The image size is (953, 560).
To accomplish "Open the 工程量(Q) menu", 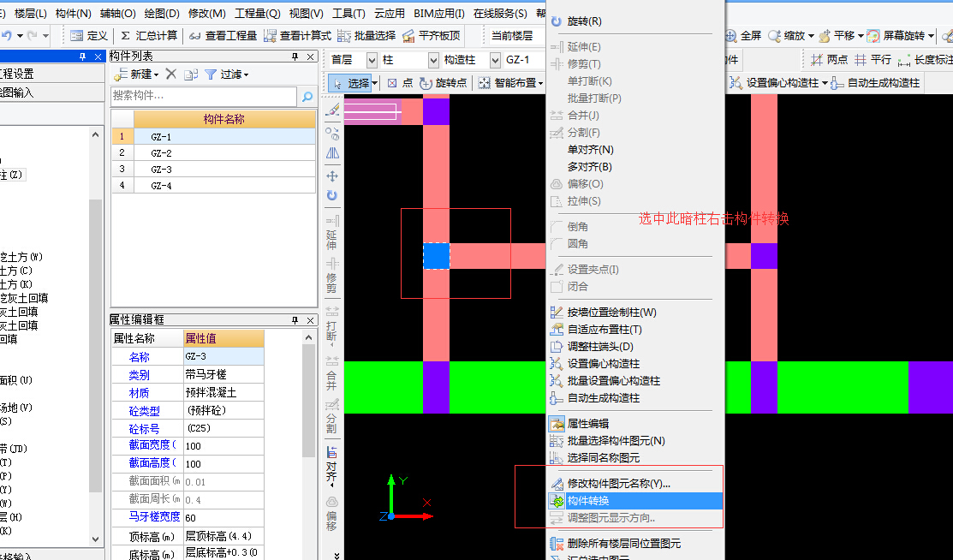I will [258, 13].
